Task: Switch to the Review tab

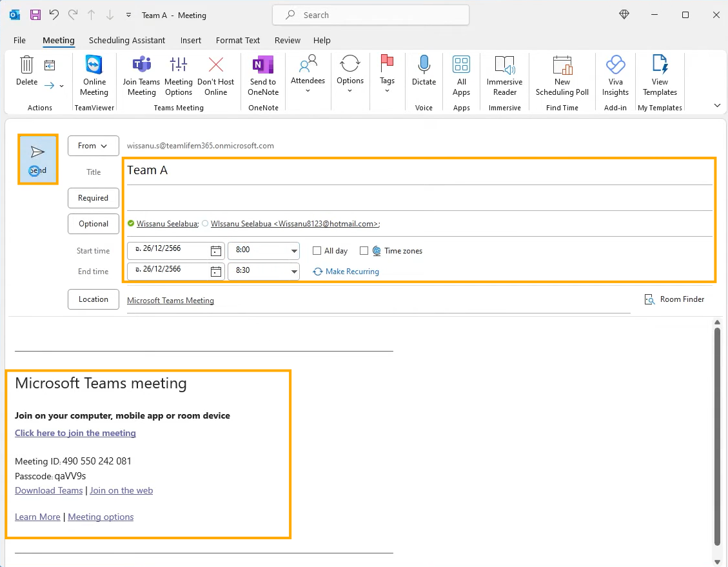Action: pos(288,41)
